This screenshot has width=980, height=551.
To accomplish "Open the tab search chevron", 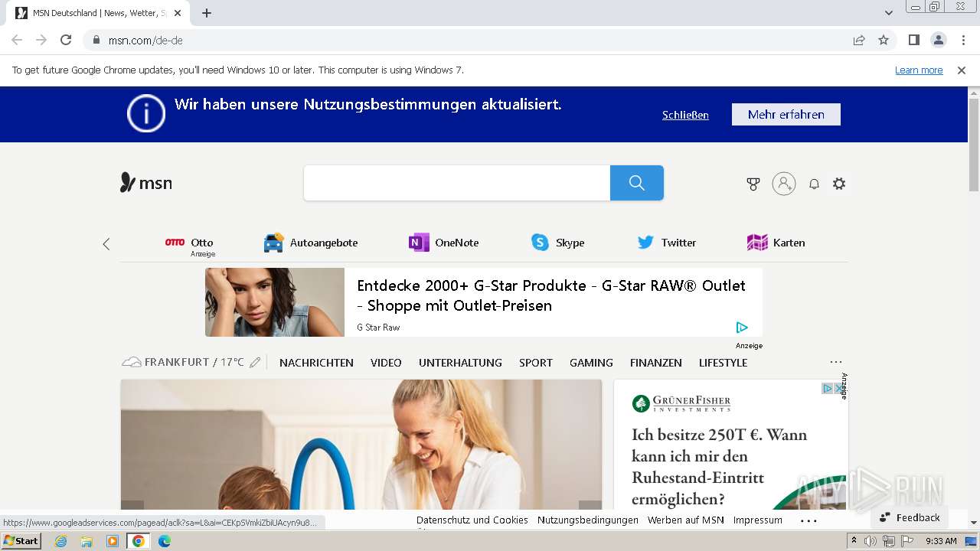I will (889, 13).
